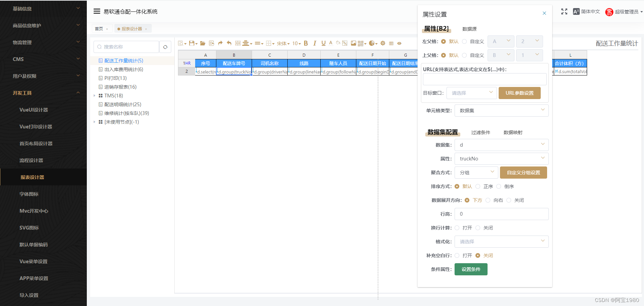Open the vertical alignment lines icon menu
Screen dimensions: 644x306
259,43
